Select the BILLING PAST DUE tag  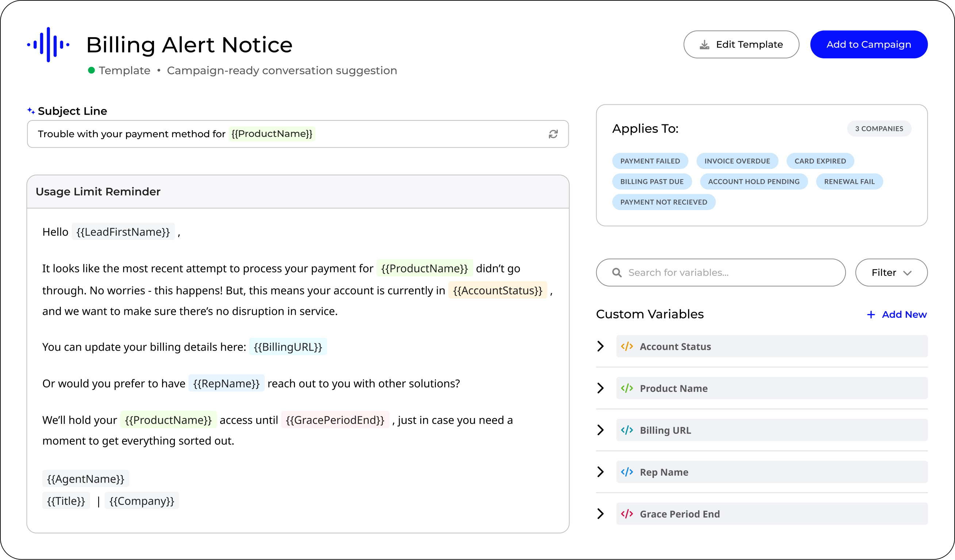click(652, 181)
